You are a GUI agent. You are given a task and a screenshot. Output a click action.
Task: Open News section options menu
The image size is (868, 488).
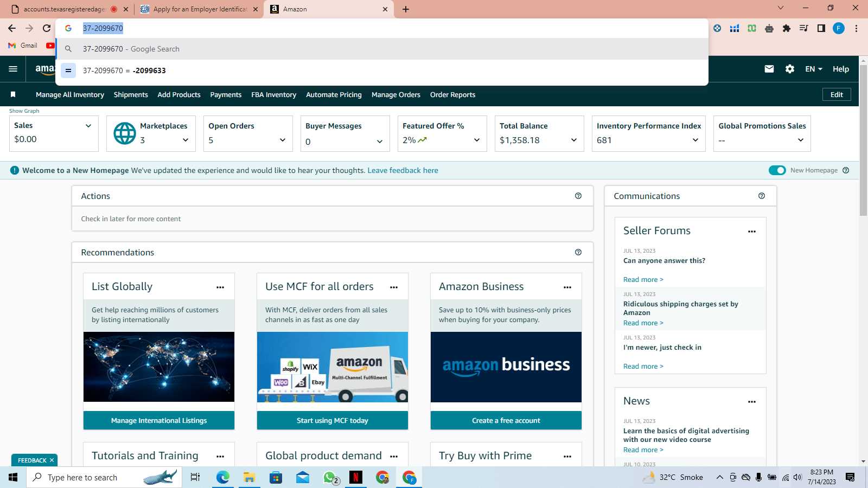[752, 402]
